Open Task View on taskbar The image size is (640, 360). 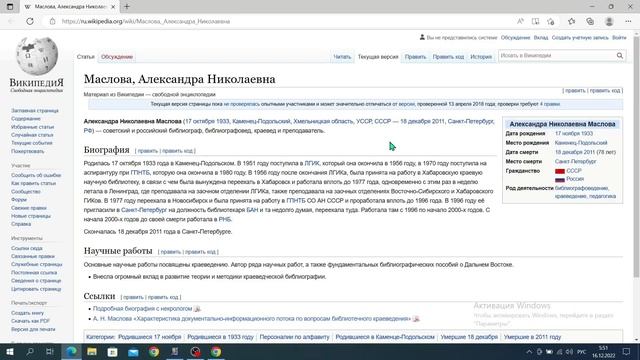click(x=50, y=351)
